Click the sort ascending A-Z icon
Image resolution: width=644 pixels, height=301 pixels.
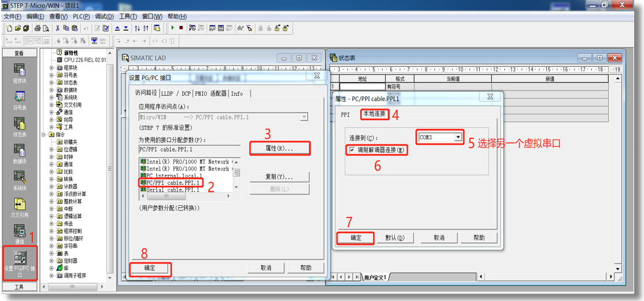[x=137, y=28]
